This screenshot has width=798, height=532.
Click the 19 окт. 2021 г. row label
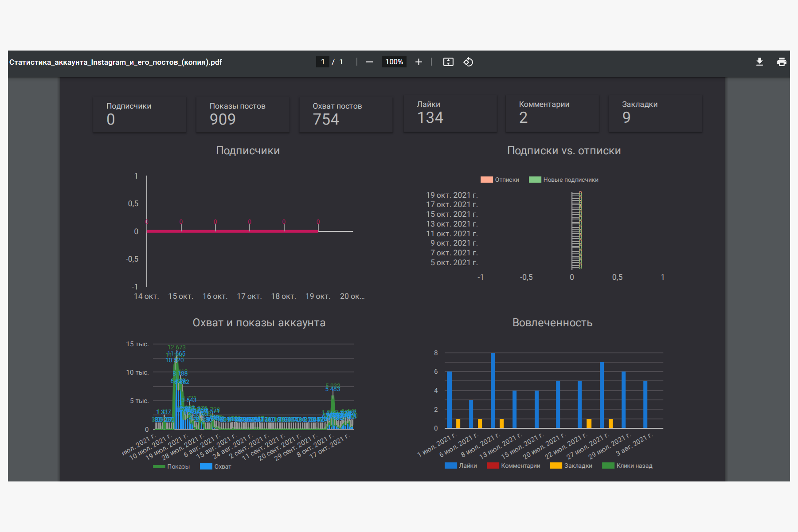click(x=452, y=195)
